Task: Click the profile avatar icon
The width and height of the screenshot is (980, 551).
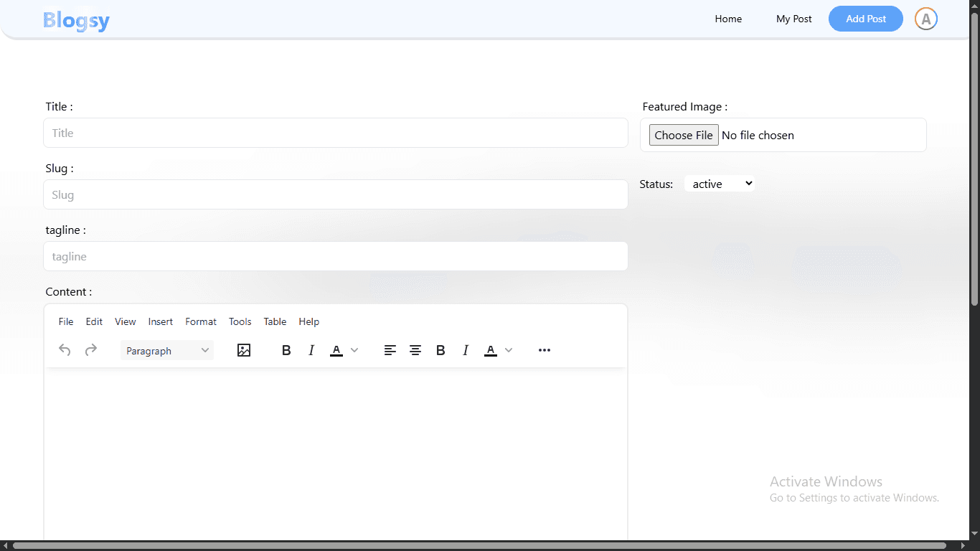Action: 925,19
